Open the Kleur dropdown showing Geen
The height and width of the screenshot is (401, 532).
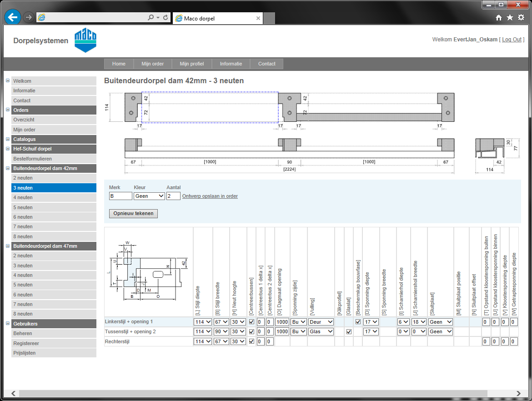[149, 196]
